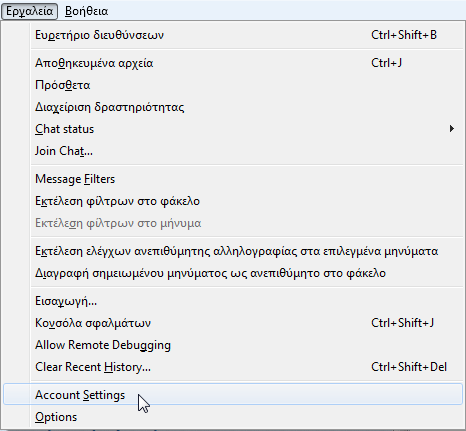Open Κονσόλα σφαλμάτων
Viewport: 466px width, 431px height.
[233, 323]
